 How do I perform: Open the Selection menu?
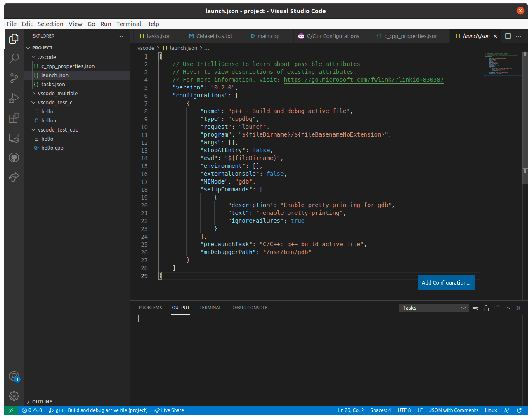point(50,24)
